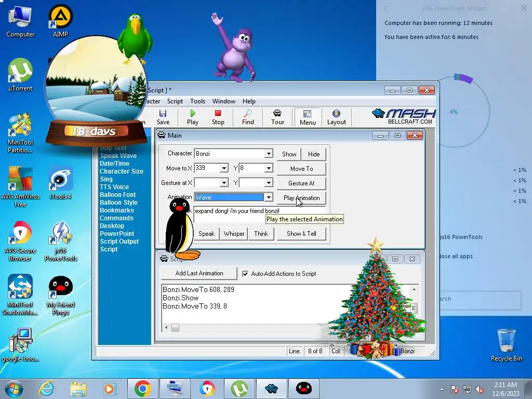The height and width of the screenshot is (399, 532).
Task: Open the Tools menu
Action: (x=197, y=101)
